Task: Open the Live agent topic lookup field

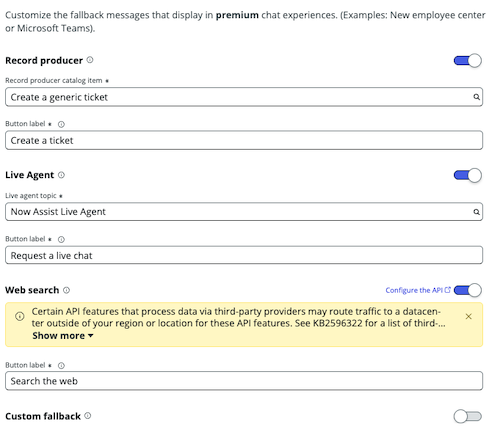Action: click(244, 212)
